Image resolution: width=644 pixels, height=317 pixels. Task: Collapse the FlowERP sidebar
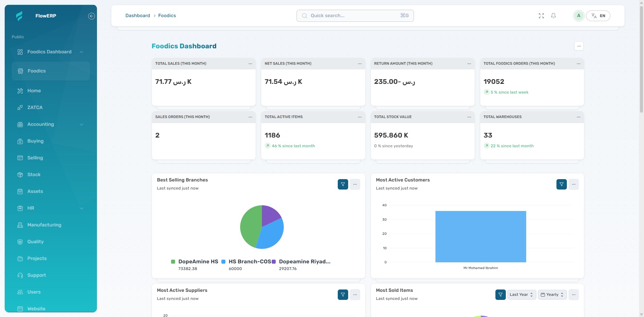tap(91, 16)
